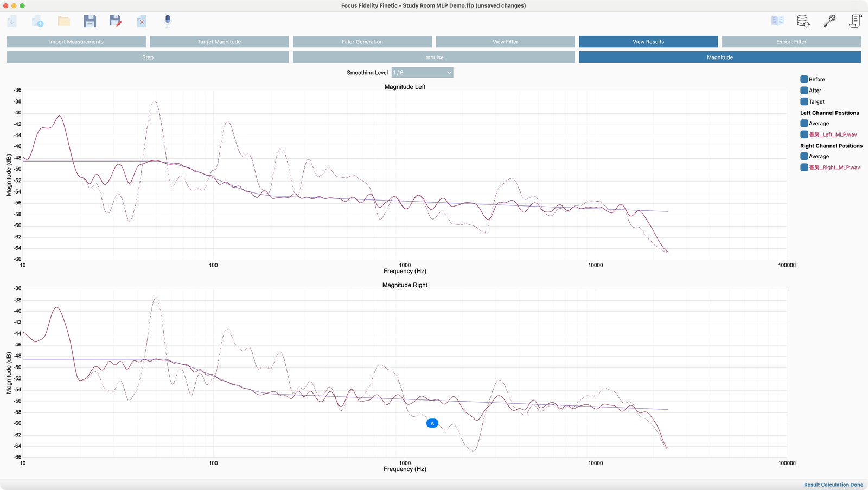Toggle Average under Left Channel Positions
Viewport: 868px width, 490px height.
pyautogui.click(x=805, y=123)
